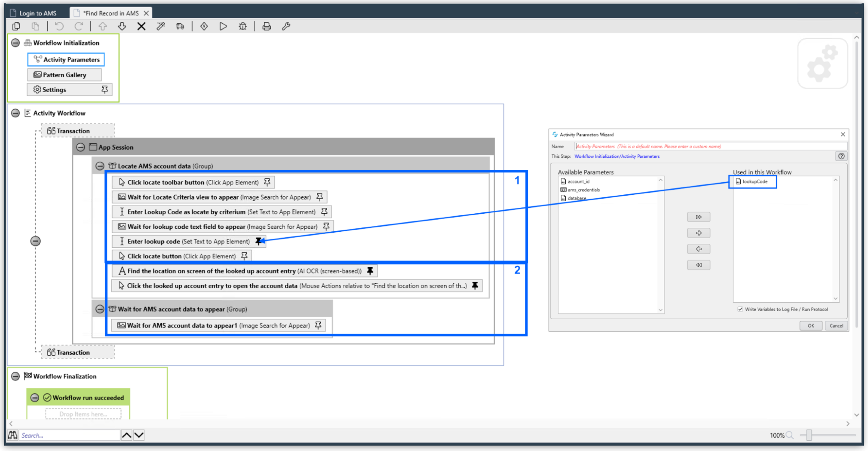The image size is (868, 451).
Task: Enable Write Variables to Log File checkbox
Action: pos(740,309)
